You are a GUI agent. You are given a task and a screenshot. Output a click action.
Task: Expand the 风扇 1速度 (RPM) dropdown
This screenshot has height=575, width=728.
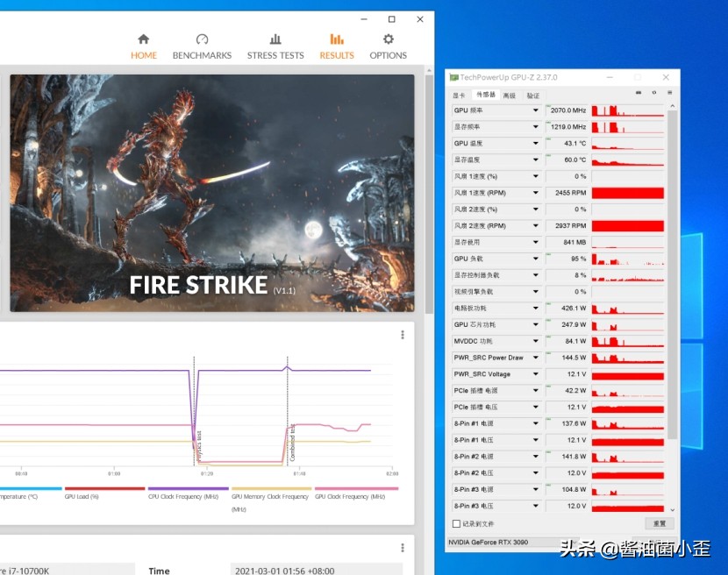pyautogui.click(x=535, y=193)
